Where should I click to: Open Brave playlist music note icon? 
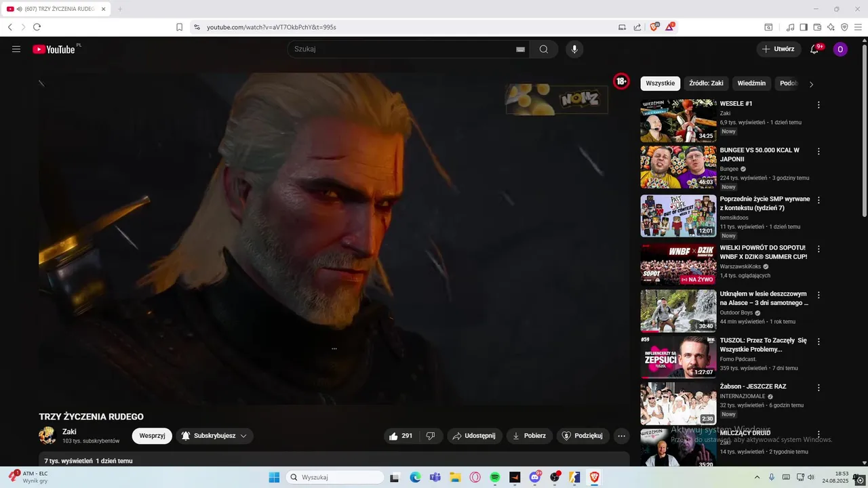[x=790, y=27]
